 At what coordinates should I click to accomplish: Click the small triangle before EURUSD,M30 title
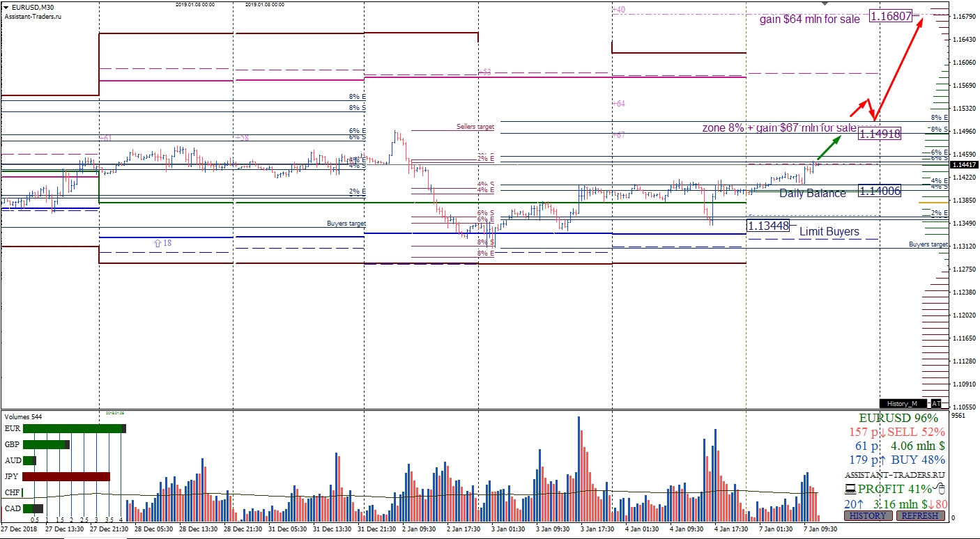point(6,8)
